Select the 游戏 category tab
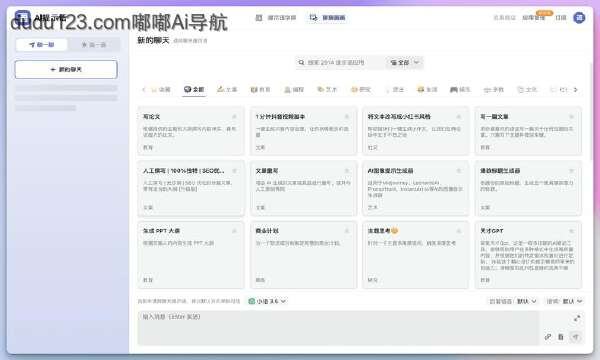The image size is (600, 360). pos(460,90)
